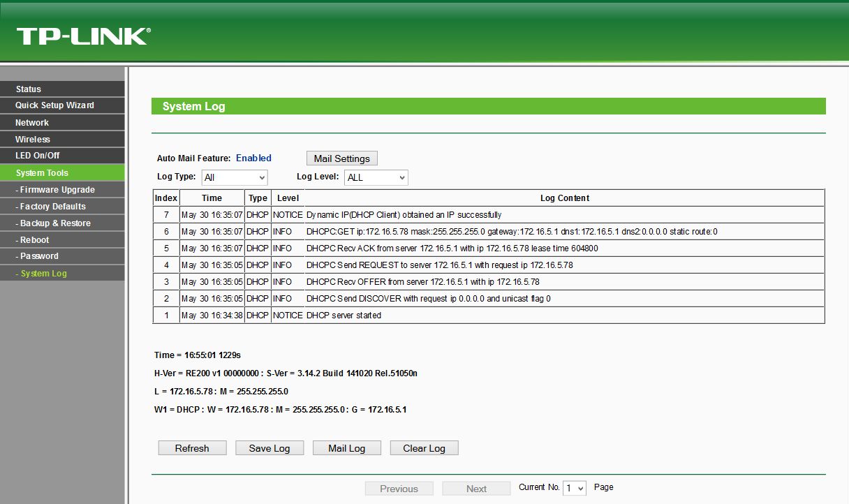Click NOTICE level cell in row 1
Viewport: 849px width, 504px height.
[288, 315]
